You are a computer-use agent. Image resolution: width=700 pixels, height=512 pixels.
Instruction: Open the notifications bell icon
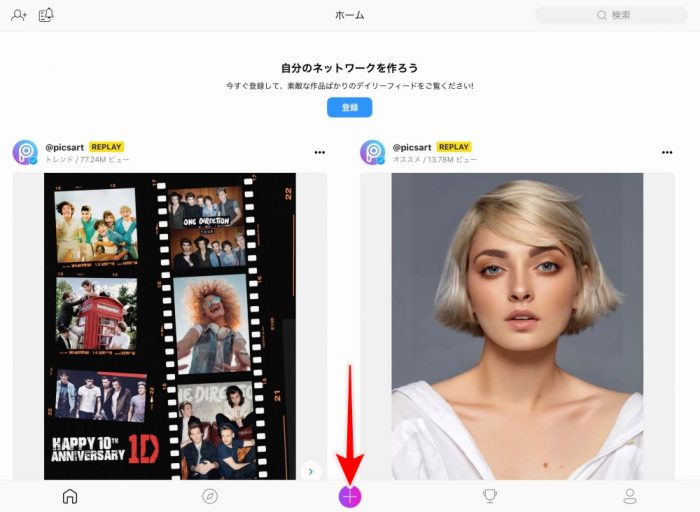pos(46,15)
